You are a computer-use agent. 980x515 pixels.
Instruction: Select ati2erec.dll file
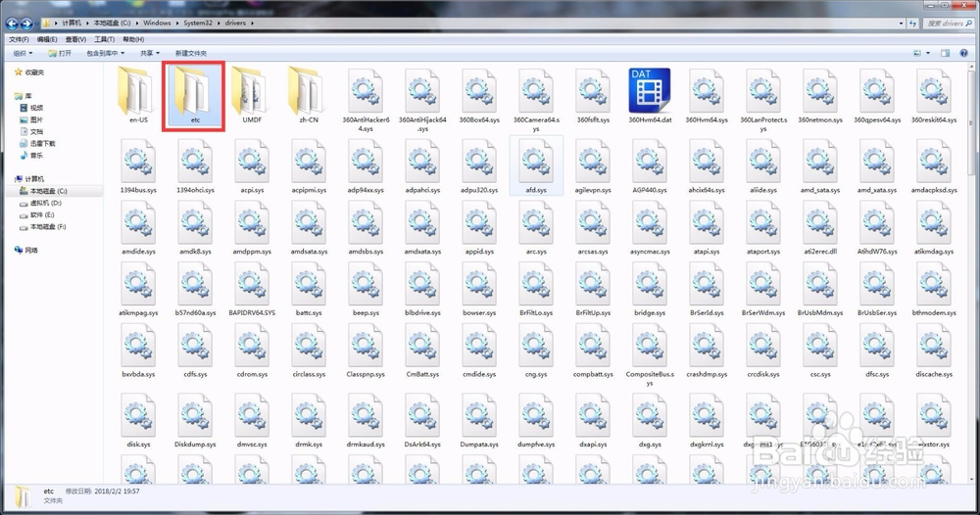click(820, 227)
